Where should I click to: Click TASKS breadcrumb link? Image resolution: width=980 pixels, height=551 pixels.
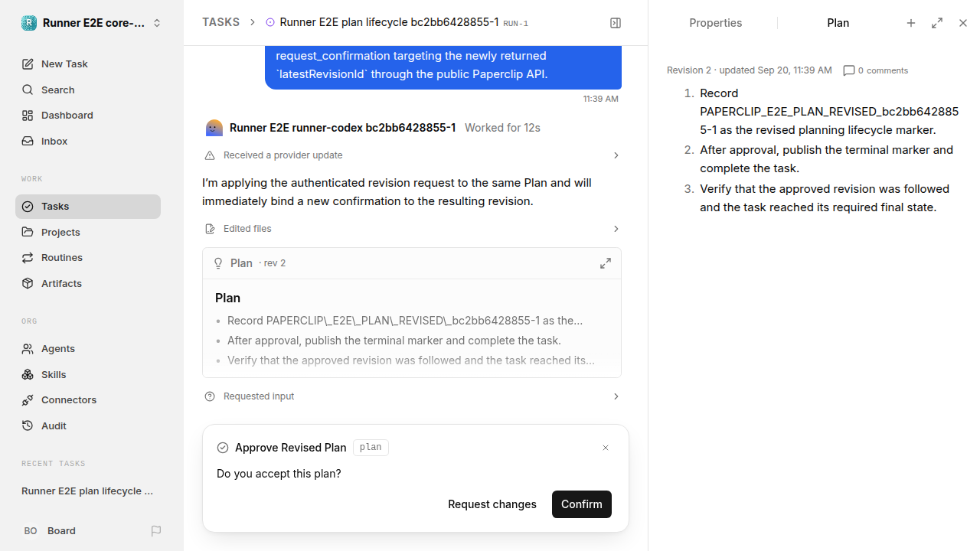220,22
